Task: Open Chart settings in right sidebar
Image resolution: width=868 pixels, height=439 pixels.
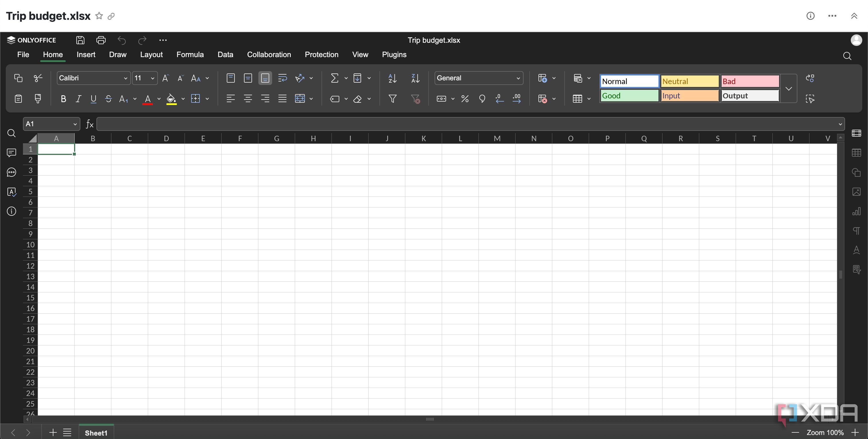Action: pyautogui.click(x=856, y=211)
